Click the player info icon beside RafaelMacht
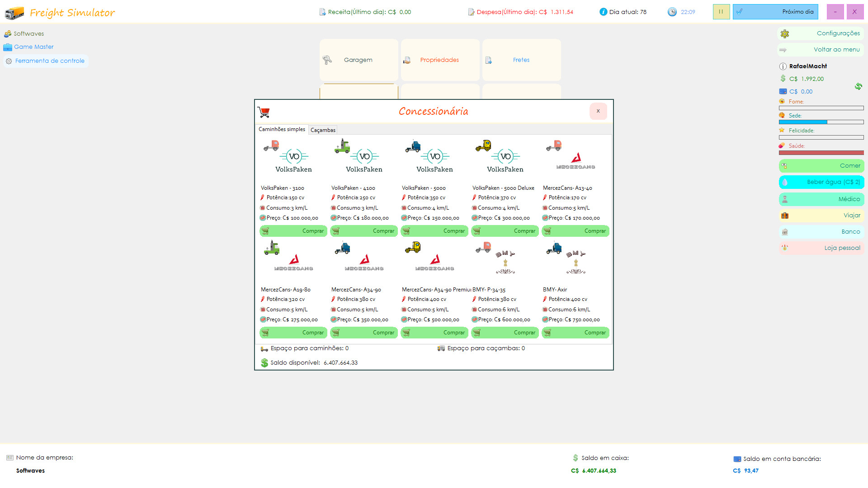Image resolution: width=868 pixels, height=488 pixels. [783, 66]
